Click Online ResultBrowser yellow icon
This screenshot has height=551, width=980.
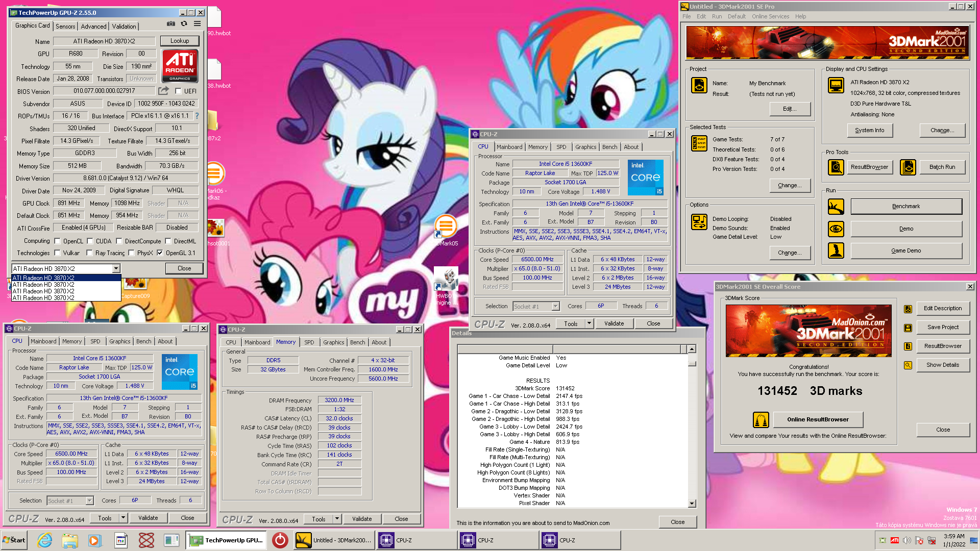tap(761, 420)
